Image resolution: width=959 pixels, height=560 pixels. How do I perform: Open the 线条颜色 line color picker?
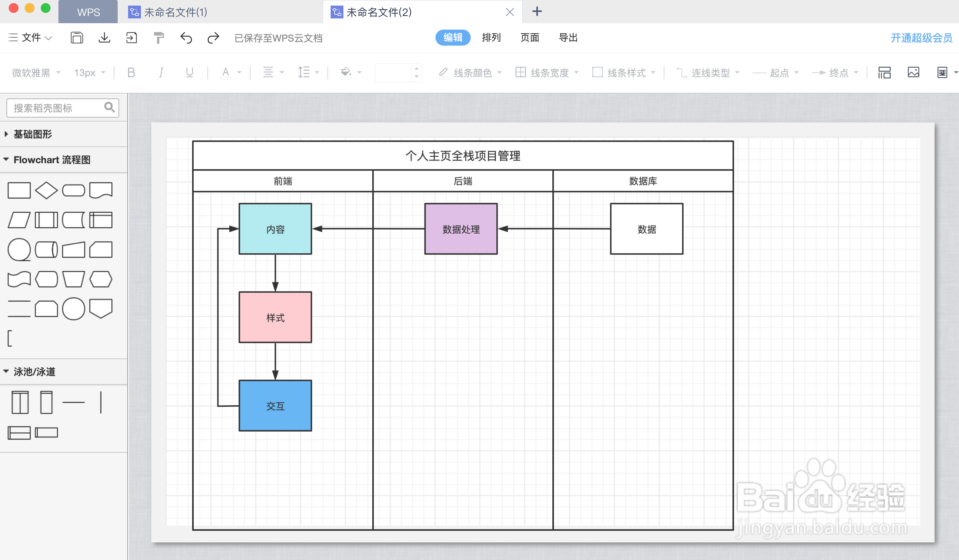(x=470, y=73)
